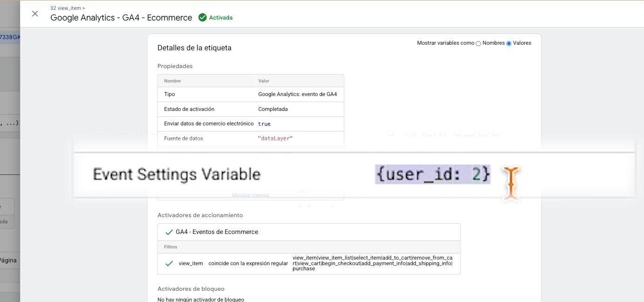The image size is (644, 302).
Task: Click the checkmark beside view_item filter
Action: 169,263
